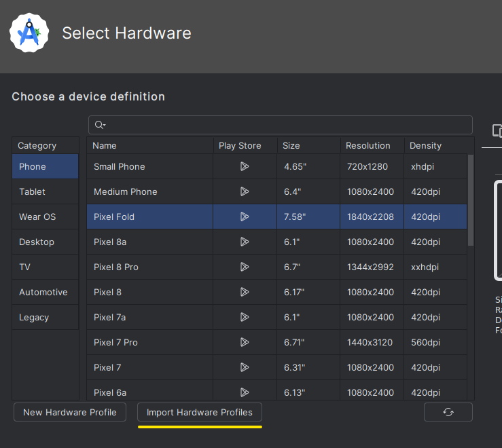This screenshot has width=502, height=448.
Task: Click the 720x1280 resolution cell
Action: point(372,166)
